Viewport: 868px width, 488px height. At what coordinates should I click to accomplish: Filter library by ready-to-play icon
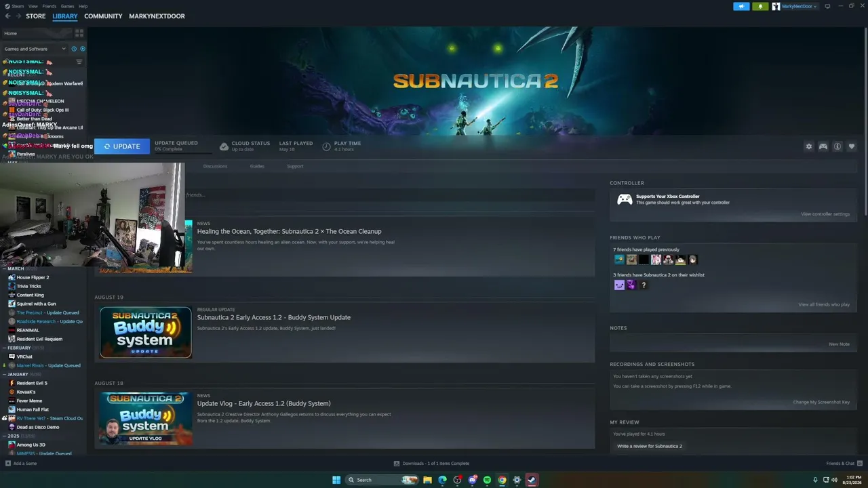pos(83,49)
